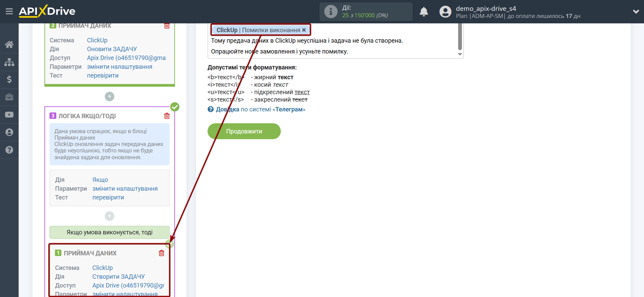
Task: Delete the block 2 data receiver
Action: [167, 26]
